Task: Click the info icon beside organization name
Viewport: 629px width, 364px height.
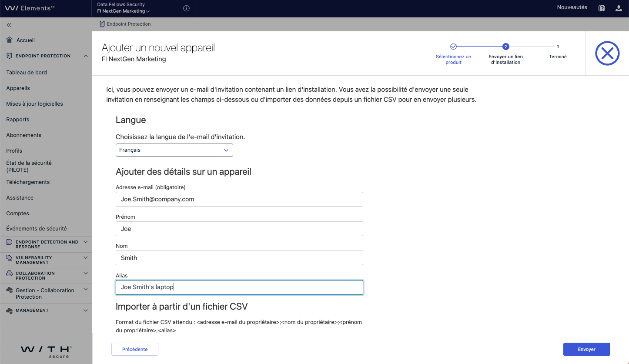Action: 186,8
